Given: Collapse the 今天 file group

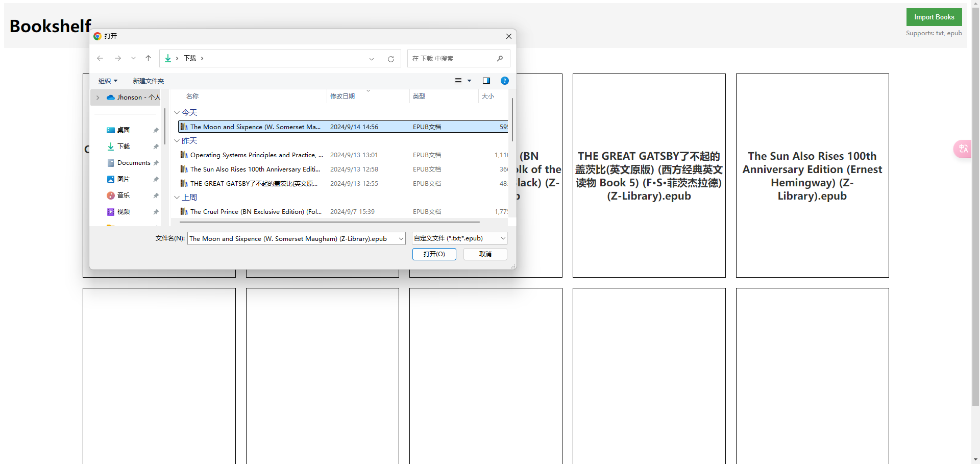Looking at the screenshot, I should pyautogui.click(x=177, y=113).
